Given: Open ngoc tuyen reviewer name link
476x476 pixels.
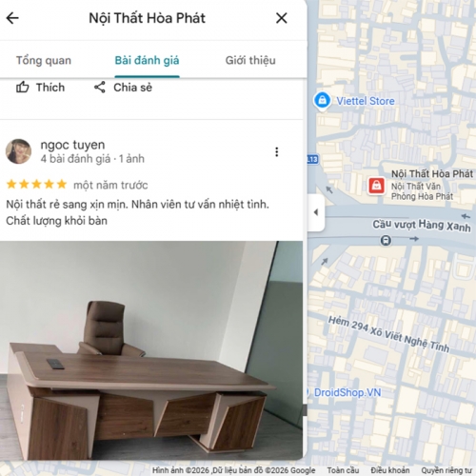Looking at the screenshot, I should coord(72,145).
